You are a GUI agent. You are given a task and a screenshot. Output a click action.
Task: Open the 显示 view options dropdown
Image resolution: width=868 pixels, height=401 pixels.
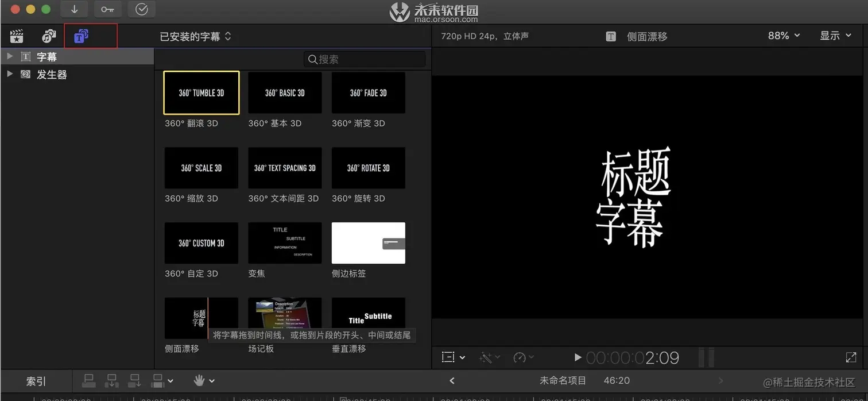(835, 36)
